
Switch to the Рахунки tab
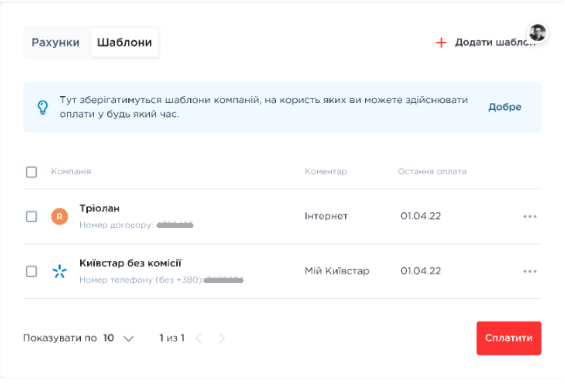pos(55,43)
